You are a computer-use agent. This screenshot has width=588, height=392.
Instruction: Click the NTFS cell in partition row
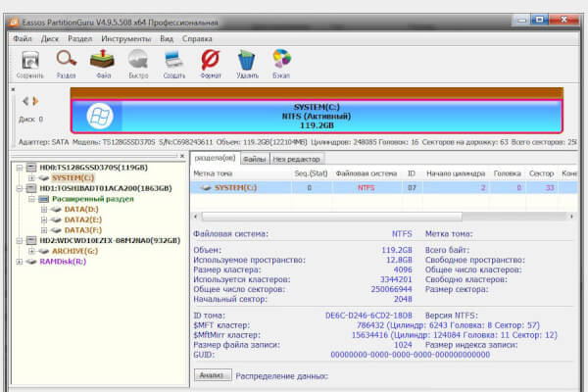(366, 187)
